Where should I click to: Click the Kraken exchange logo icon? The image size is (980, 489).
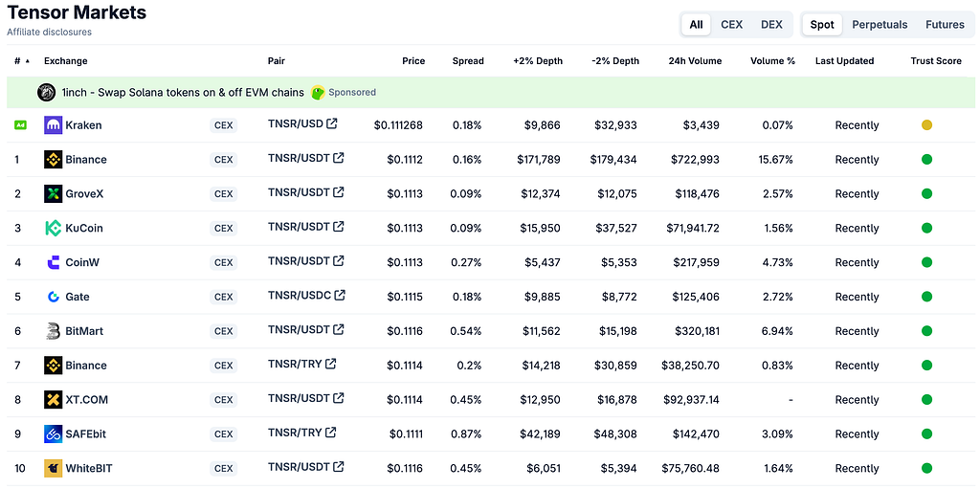point(54,125)
